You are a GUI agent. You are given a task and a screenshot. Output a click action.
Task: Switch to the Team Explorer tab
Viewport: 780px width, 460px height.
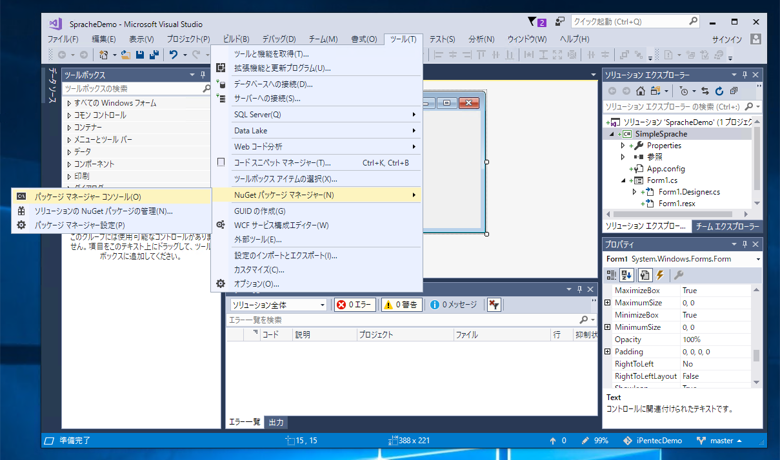(727, 226)
